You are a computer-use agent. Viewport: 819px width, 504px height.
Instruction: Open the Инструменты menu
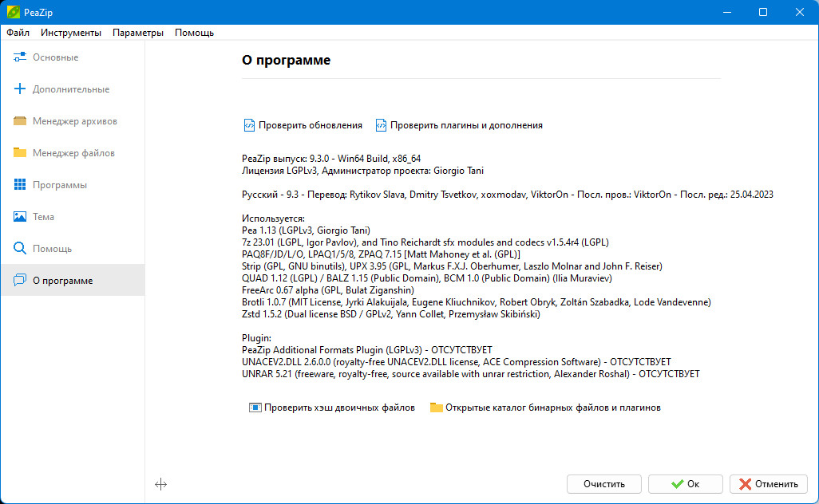71,33
